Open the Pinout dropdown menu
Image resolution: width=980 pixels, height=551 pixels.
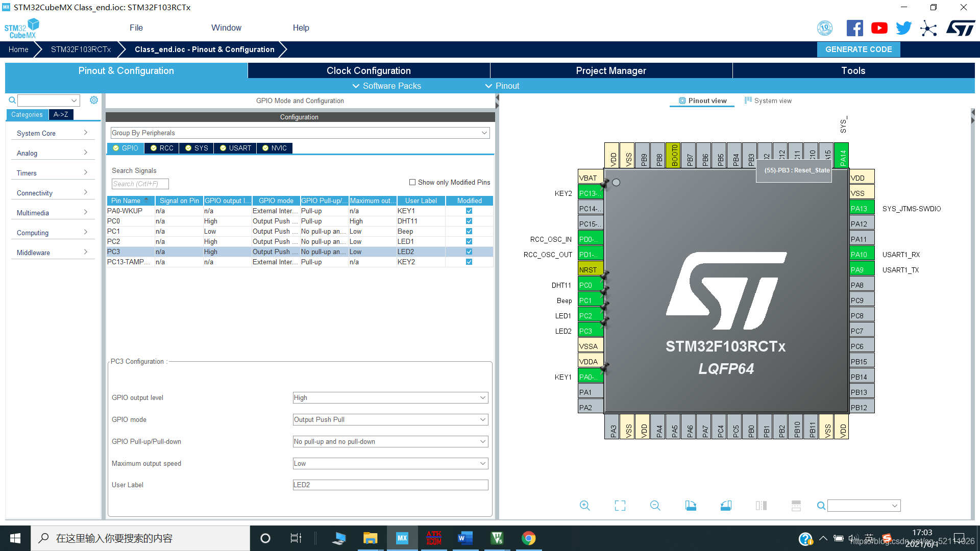502,86
